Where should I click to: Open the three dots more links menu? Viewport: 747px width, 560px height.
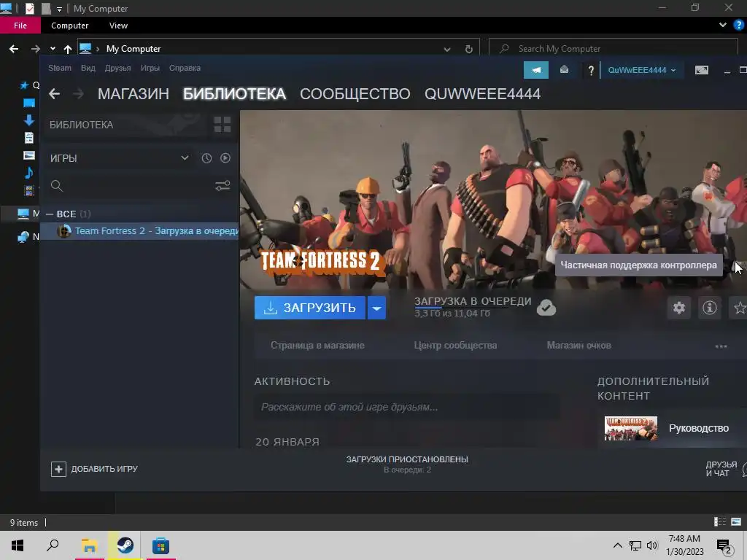coord(721,346)
